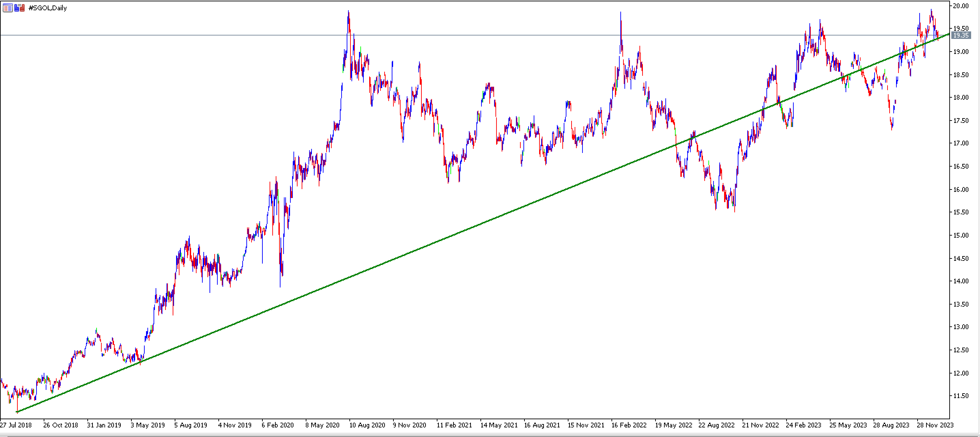
Task: Click the 11.50 label on price scale
Action: point(961,396)
